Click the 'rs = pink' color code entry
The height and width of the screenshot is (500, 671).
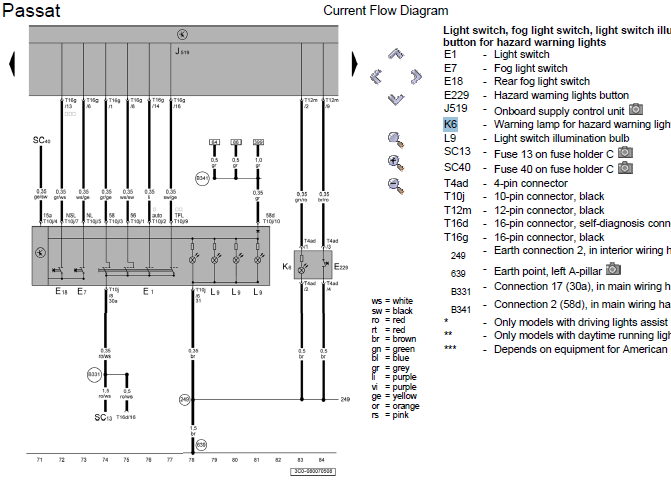(390, 415)
